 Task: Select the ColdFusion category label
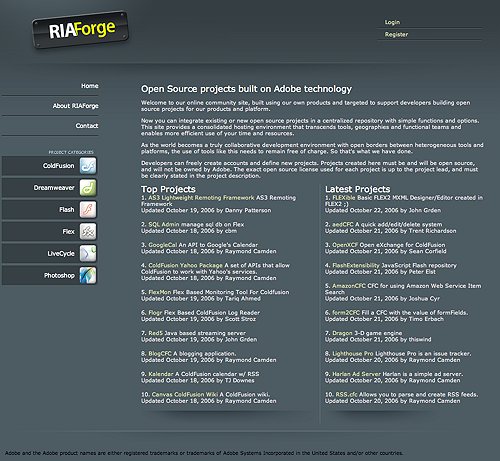pos(59,166)
